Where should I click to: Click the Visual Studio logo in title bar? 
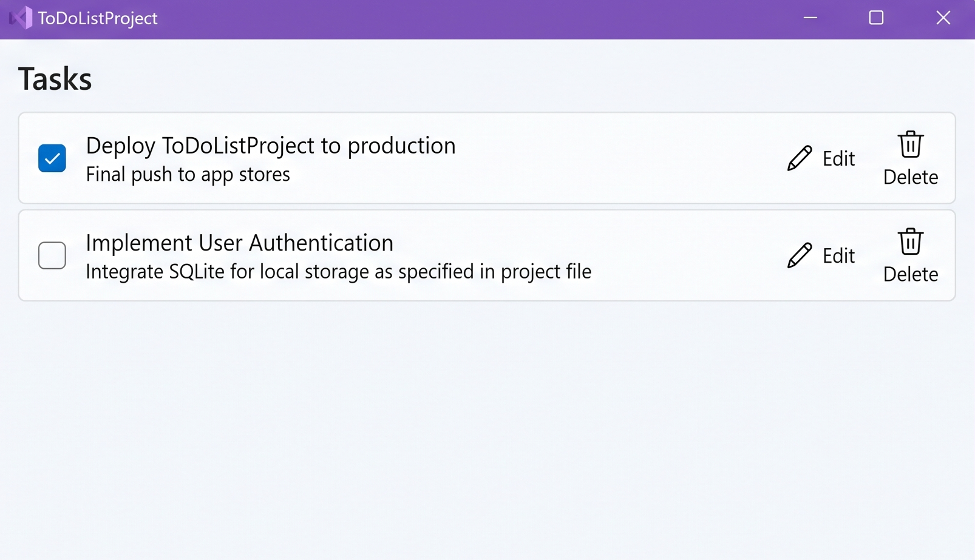point(21,18)
